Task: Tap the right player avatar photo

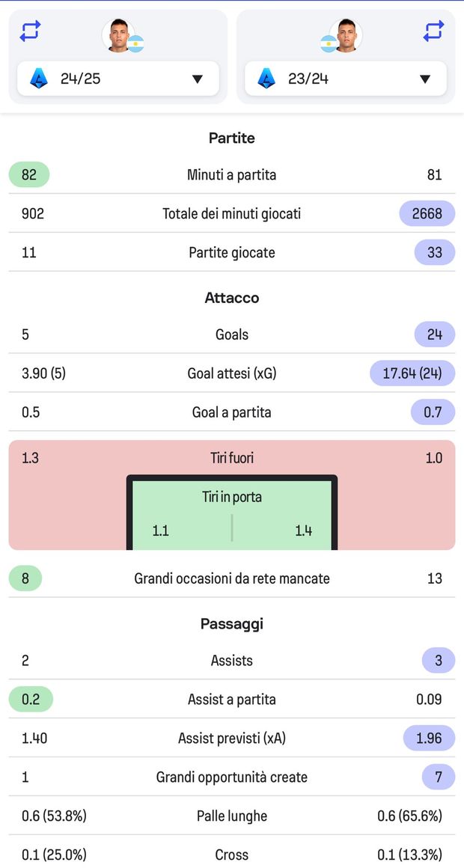Action: (x=347, y=35)
